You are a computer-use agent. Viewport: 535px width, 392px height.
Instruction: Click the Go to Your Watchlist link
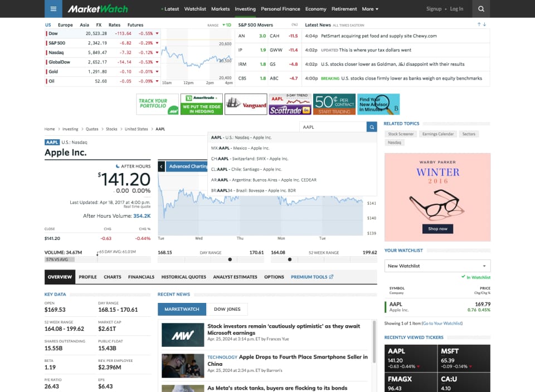tap(442, 323)
